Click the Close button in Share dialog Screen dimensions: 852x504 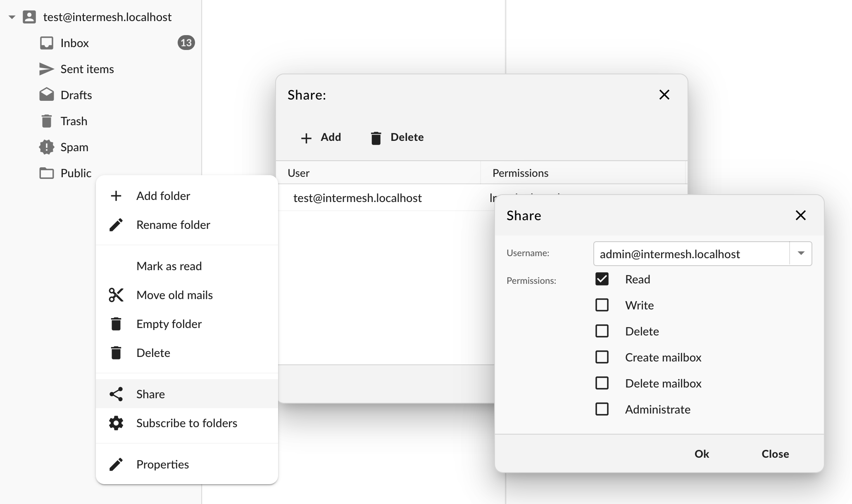coord(775,454)
